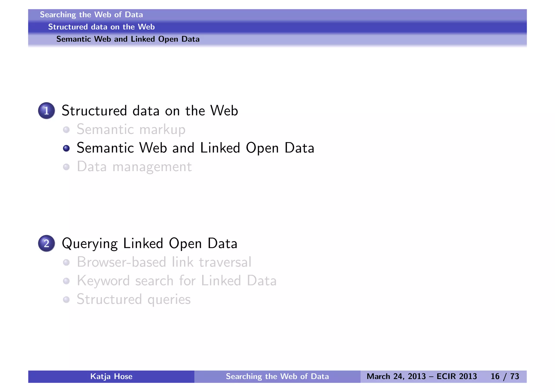
Task: Click the dark bullet beside 'Semantic Web and Linked Open Data'
Action: (x=66, y=148)
